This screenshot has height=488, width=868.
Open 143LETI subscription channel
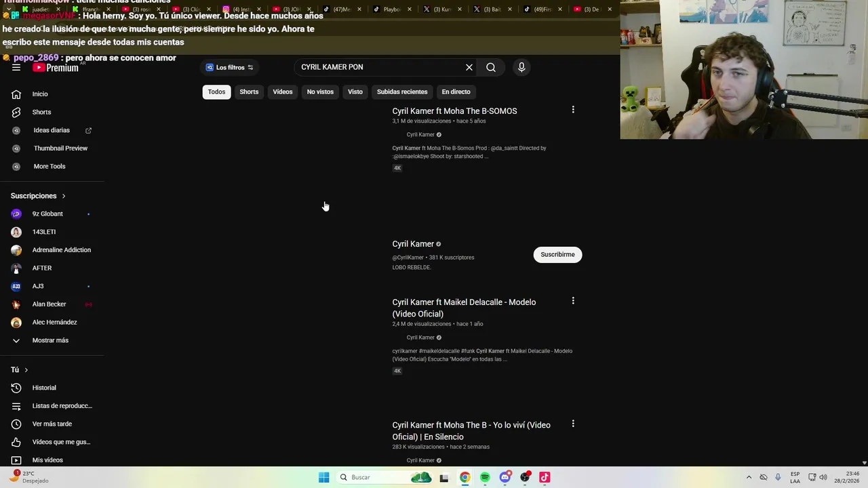click(x=44, y=232)
